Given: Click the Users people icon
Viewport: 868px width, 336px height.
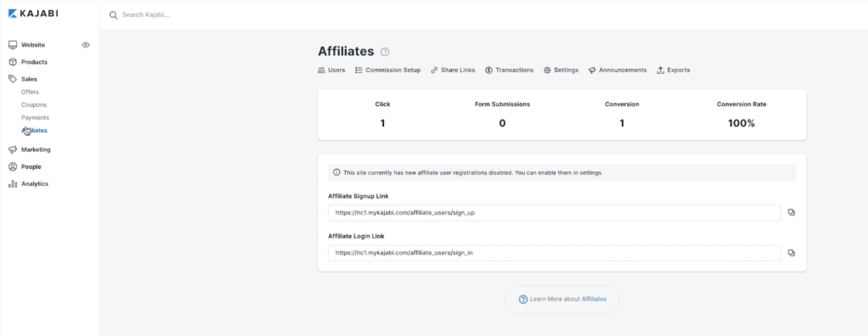Looking at the screenshot, I should pos(321,70).
